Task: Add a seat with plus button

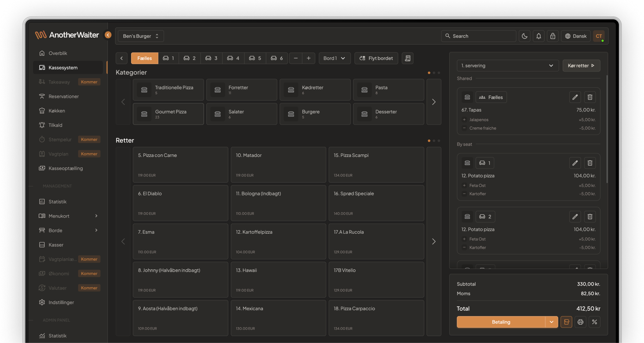Action: pos(309,58)
